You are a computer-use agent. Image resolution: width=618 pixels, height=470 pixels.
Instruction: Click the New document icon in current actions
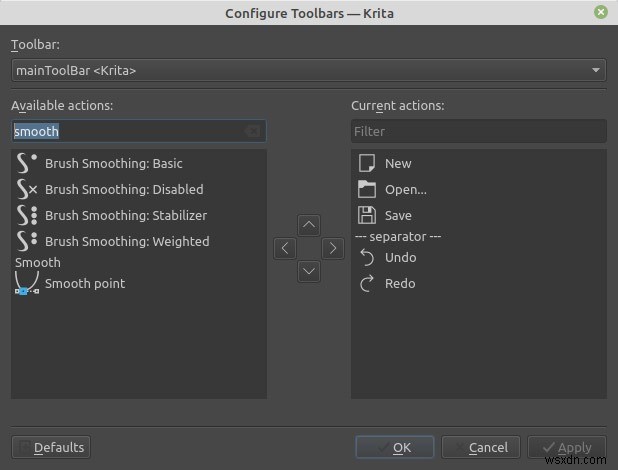click(x=367, y=163)
